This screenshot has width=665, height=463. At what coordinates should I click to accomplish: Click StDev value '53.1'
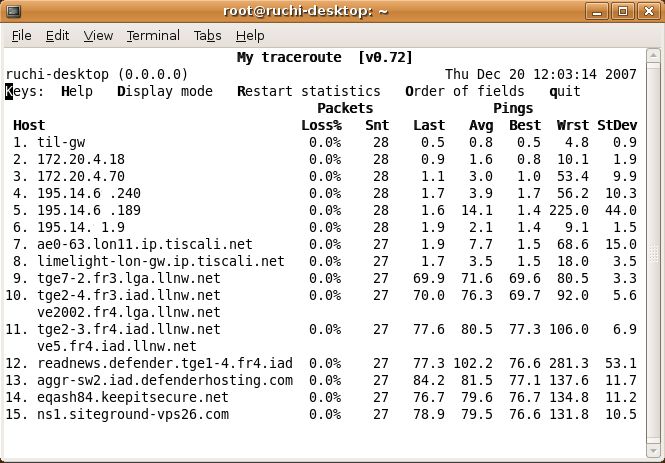(x=621, y=363)
